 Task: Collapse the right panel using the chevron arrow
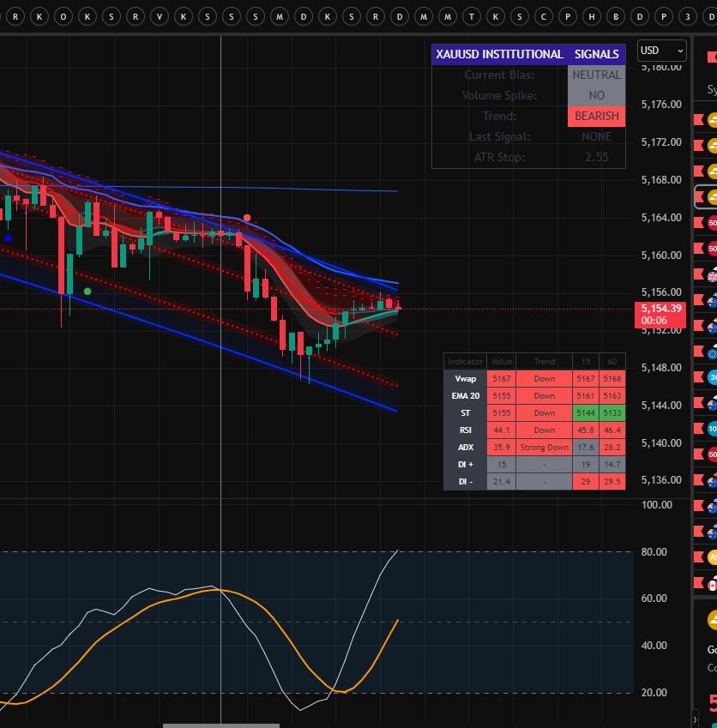(x=696, y=717)
